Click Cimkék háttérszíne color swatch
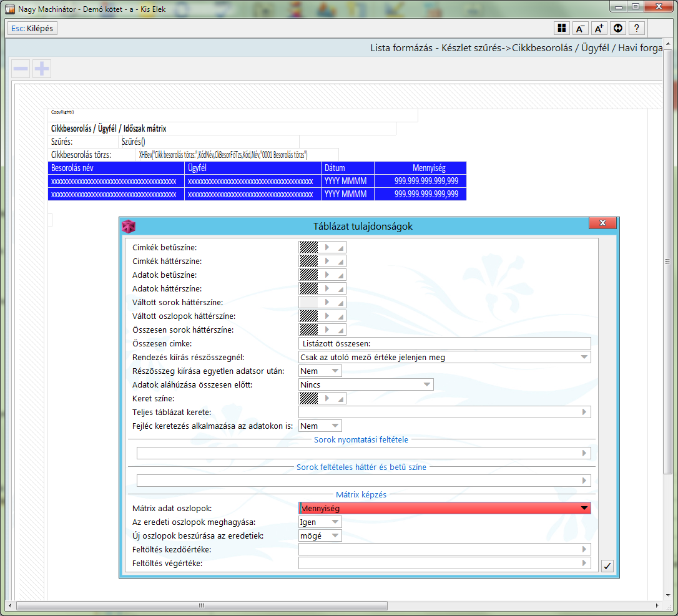The image size is (678, 616). point(309,261)
